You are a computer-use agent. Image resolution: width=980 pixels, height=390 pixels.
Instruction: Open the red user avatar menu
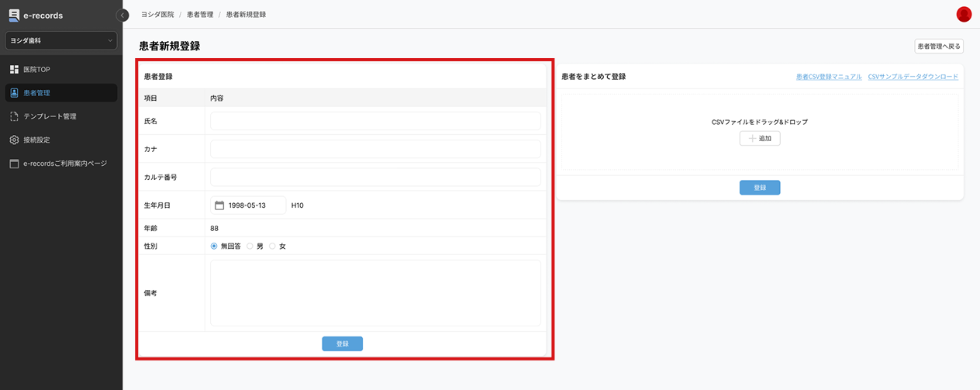tap(964, 14)
